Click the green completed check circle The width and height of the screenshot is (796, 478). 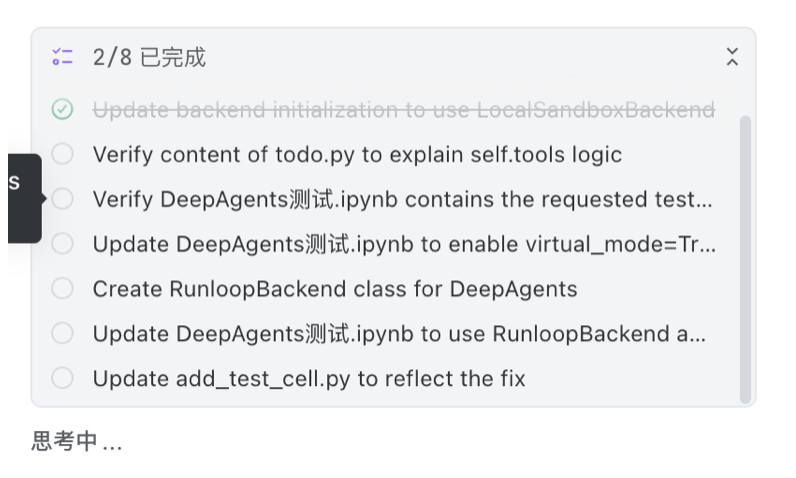pyautogui.click(x=62, y=109)
